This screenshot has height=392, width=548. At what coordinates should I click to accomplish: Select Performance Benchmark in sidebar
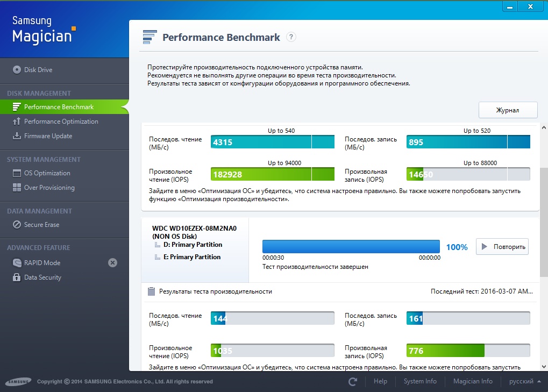[65, 107]
